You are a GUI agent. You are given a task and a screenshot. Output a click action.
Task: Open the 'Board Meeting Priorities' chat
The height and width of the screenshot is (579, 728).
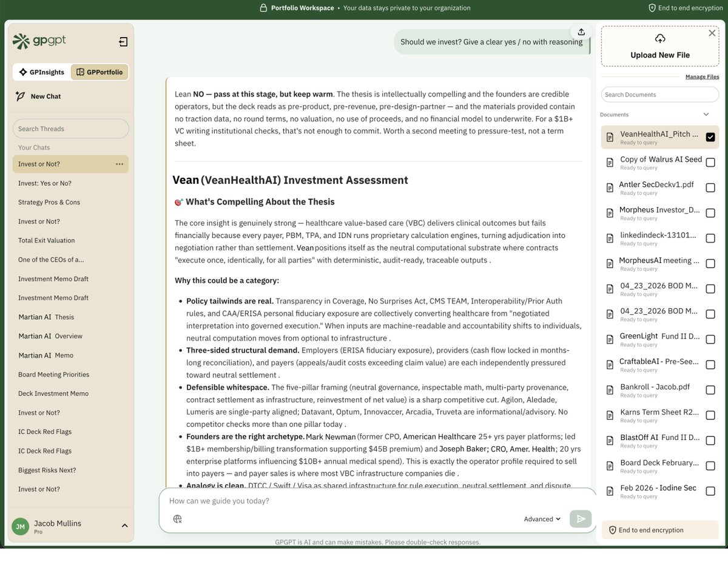tap(70, 374)
